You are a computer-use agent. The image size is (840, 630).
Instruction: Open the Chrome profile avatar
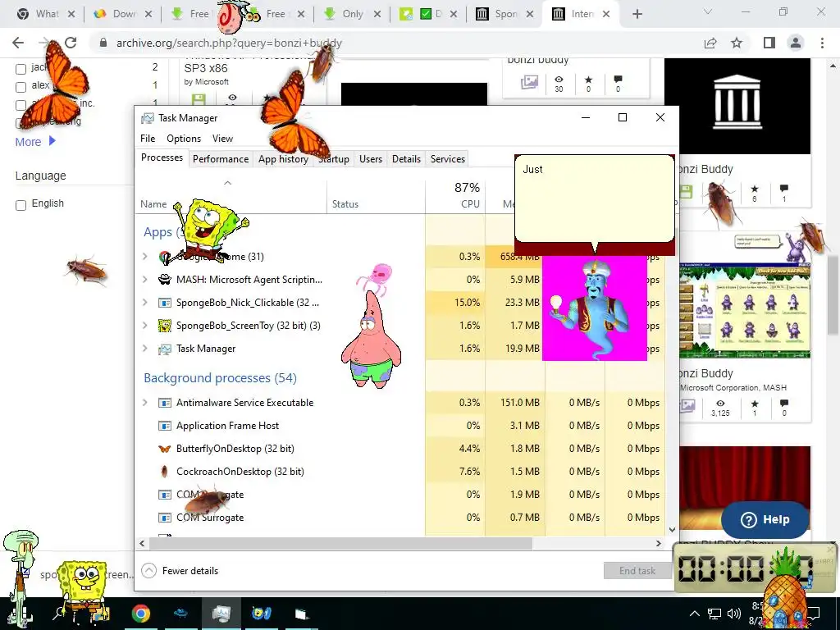(x=796, y=43)
